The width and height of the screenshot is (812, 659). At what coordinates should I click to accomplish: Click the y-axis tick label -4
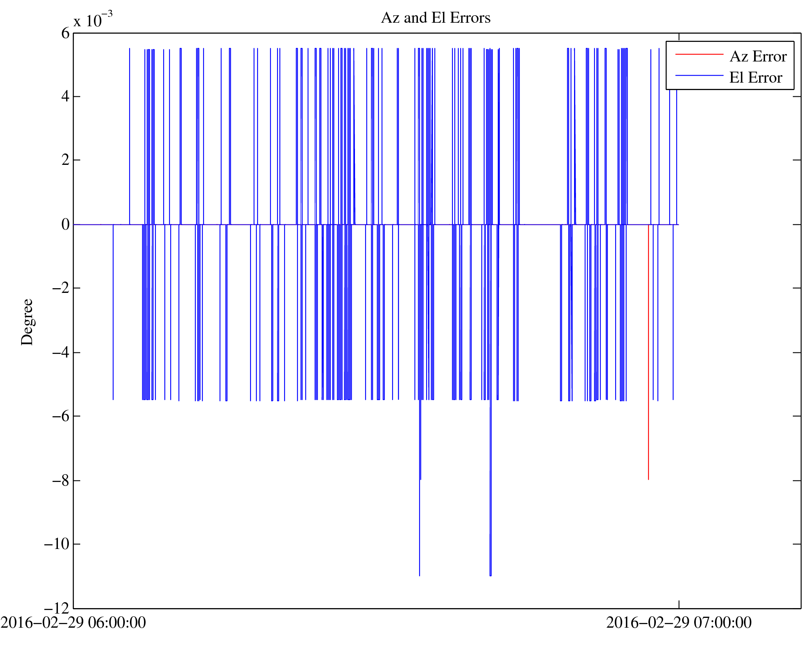point(61,353)
